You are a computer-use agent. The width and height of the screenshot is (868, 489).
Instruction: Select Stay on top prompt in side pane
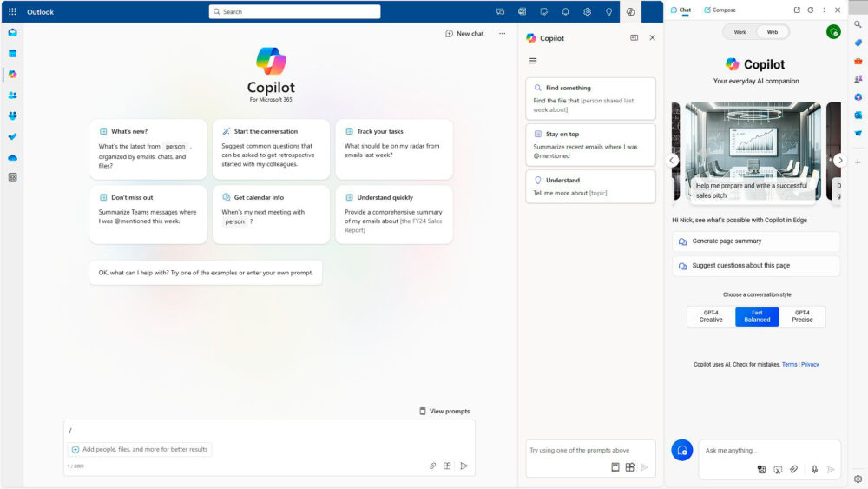[590, 144]
